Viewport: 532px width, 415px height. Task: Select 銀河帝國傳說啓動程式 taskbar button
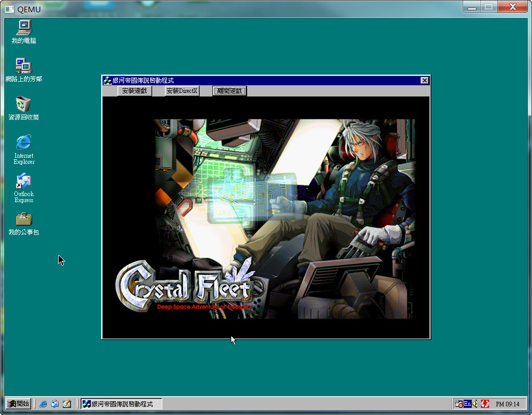pos(121,404)
